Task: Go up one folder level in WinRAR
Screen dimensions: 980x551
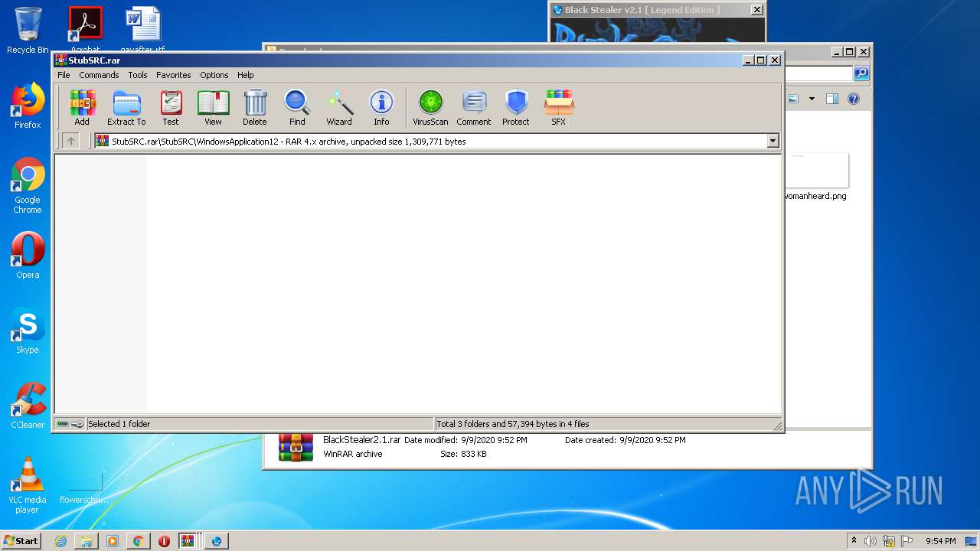Action: click(x=70, y=141)
